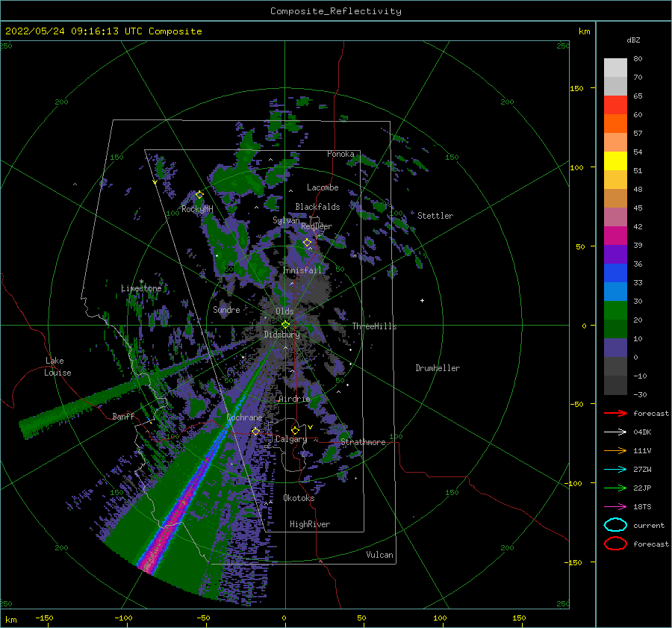Click the ThreeHills city label
The image size is (672, 628).
[375, 326]
